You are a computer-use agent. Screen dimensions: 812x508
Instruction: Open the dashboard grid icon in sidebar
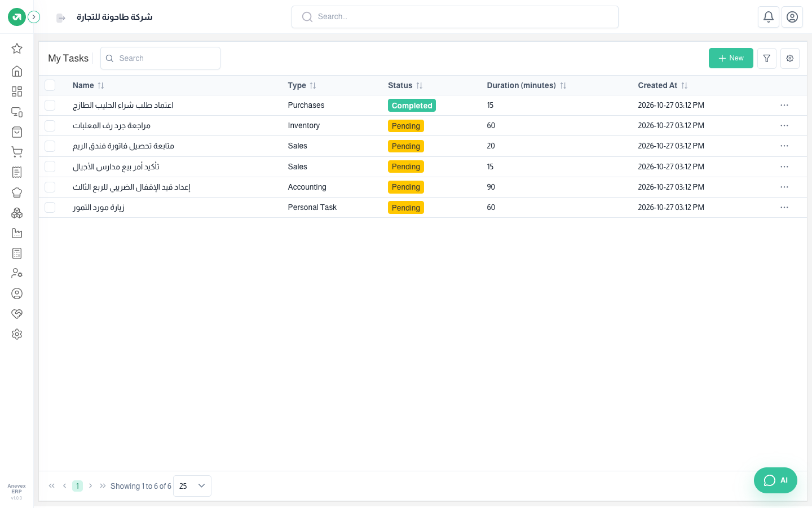point(17,91)
